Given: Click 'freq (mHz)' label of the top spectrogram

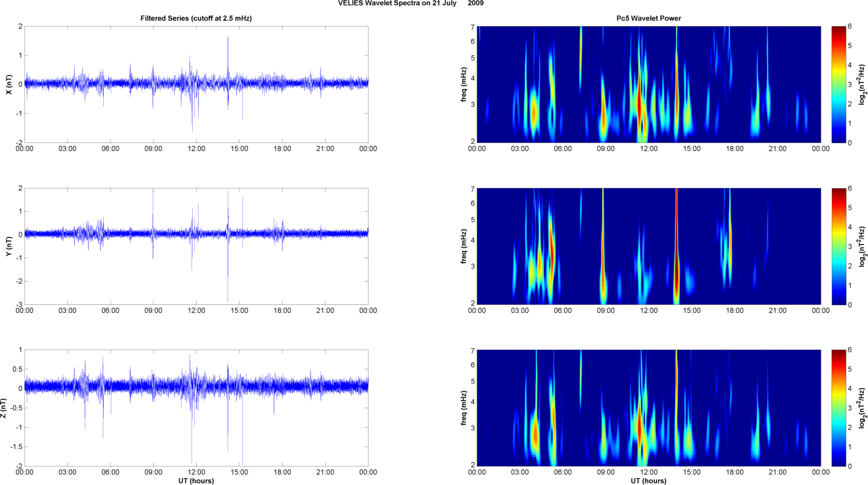Looking at the screenshot, I should tap(464, 84).
